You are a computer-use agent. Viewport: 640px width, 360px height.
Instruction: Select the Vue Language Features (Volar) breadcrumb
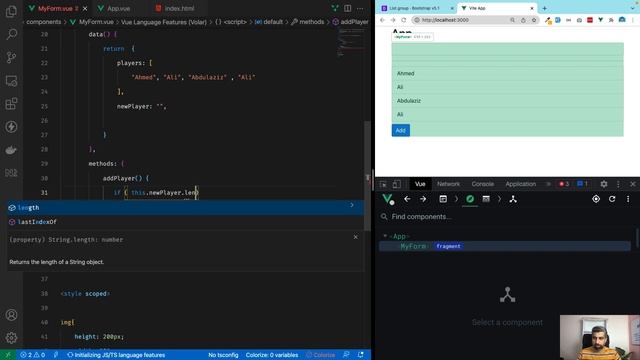pyautogui.click(x=164, y=22)
